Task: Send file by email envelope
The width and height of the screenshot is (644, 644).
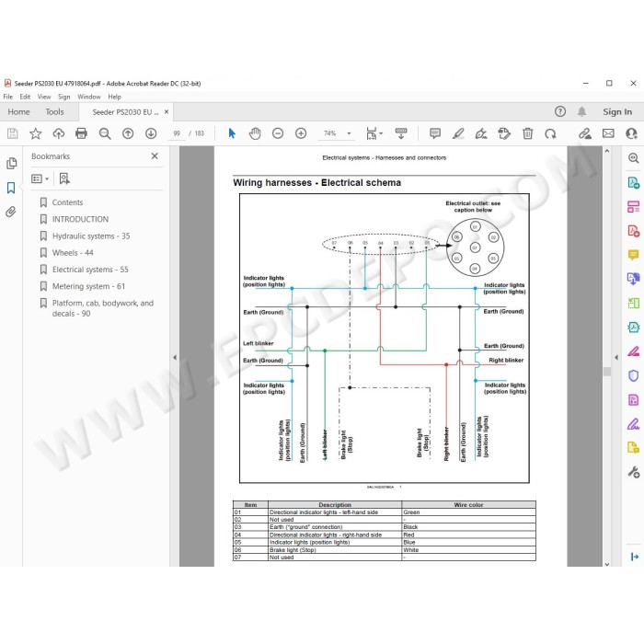Action: [x=608, y=133]
